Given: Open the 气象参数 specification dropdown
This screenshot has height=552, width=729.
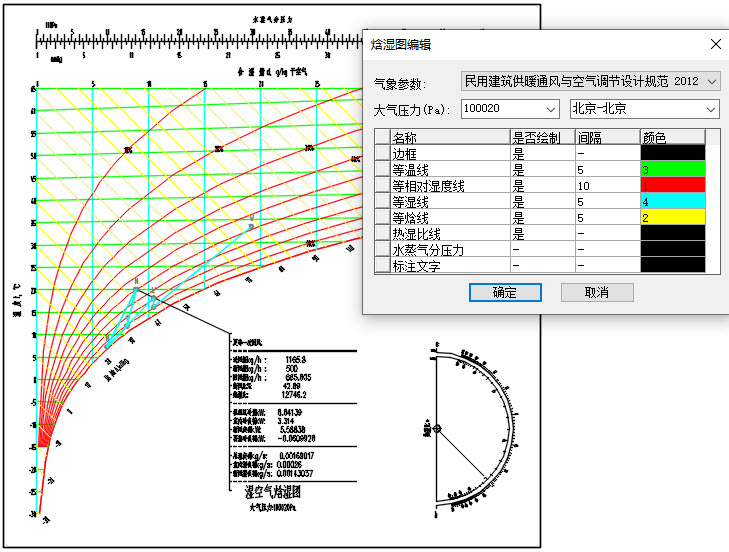Looking at the screenshot, I should point(590,81).
